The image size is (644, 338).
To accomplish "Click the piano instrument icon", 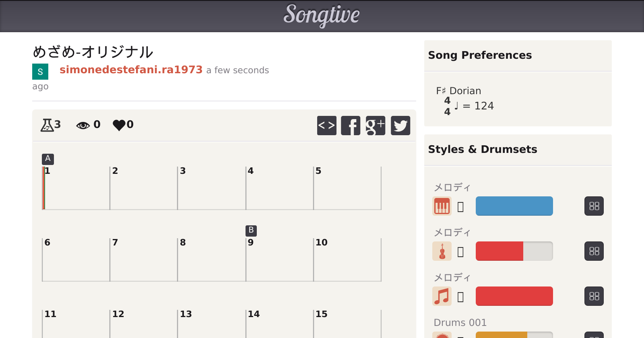I will tap(442, 206).
